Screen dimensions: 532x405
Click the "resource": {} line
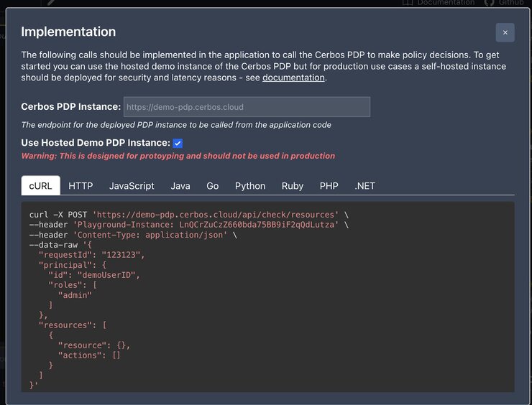(94, 345)
